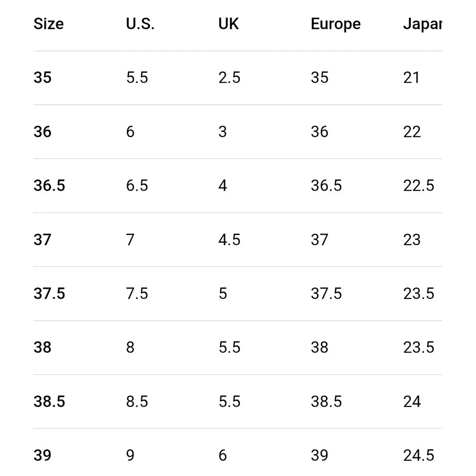Select Japan value 24.5 in row 39
The image size is (476, 476).
coord(418,456)
